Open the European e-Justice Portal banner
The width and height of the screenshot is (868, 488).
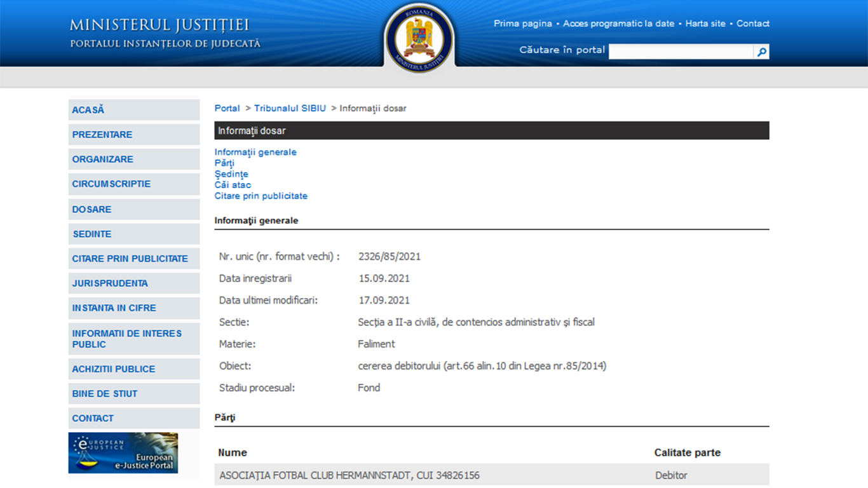point(123,453)
